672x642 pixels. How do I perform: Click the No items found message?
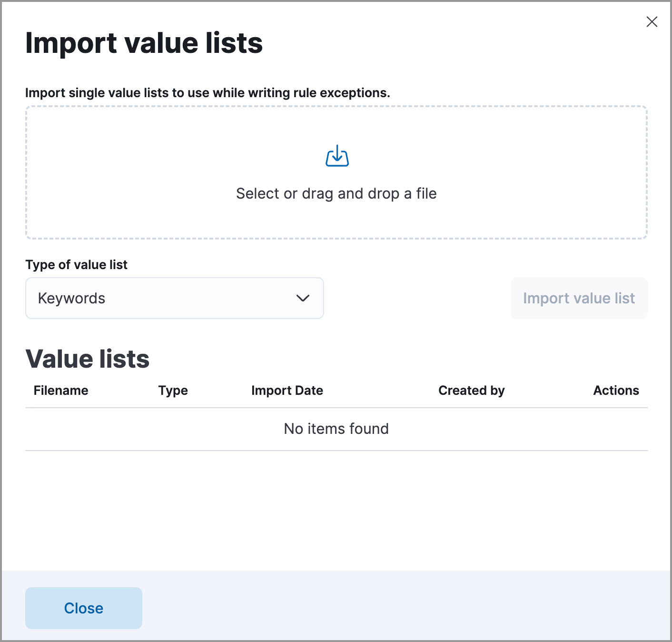(x=336, y=429)
